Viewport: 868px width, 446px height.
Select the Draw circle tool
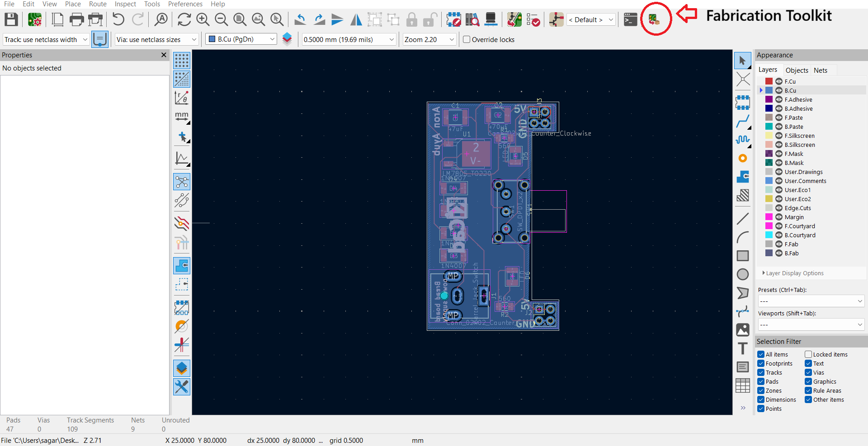pyautogui.click(x=743, y=274)
